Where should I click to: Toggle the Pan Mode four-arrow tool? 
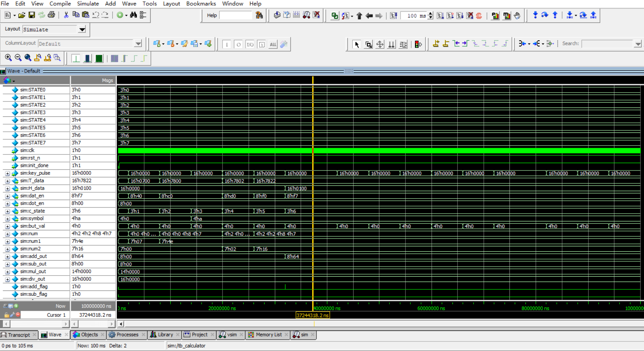click(380, 44)
